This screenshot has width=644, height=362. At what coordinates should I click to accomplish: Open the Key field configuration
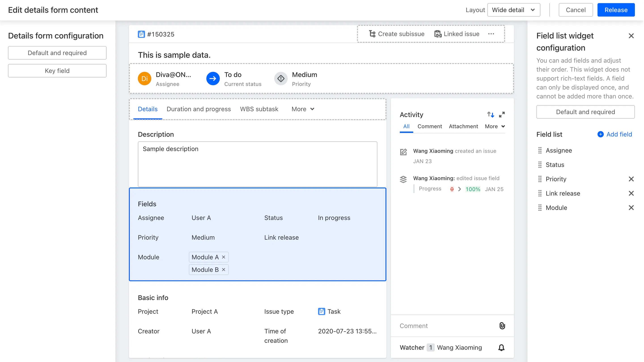point(57,71)
